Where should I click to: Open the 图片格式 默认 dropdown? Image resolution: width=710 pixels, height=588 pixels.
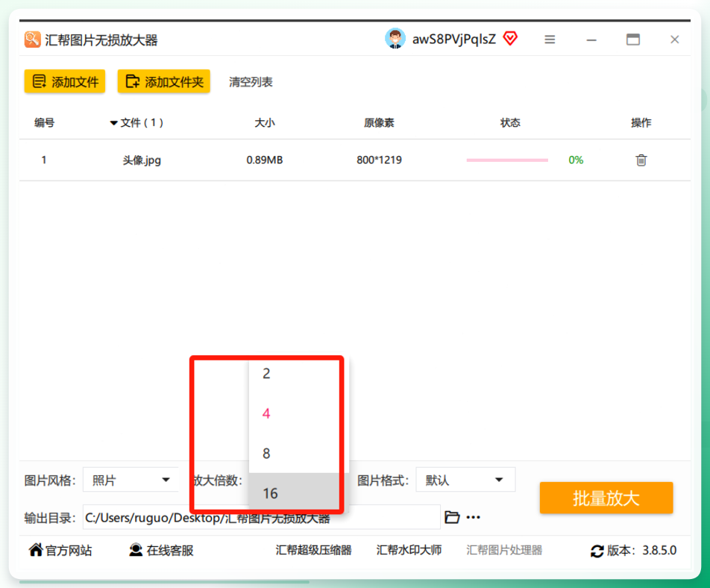coord(465,480)
